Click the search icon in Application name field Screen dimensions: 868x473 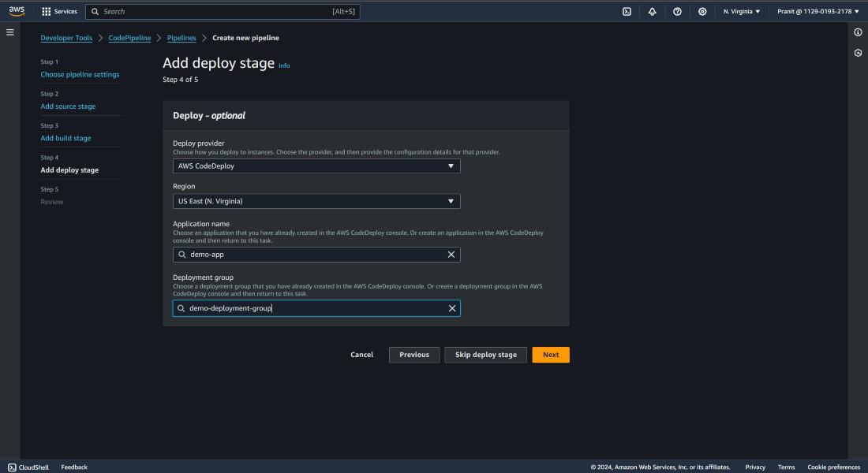(x=182, y=255)
